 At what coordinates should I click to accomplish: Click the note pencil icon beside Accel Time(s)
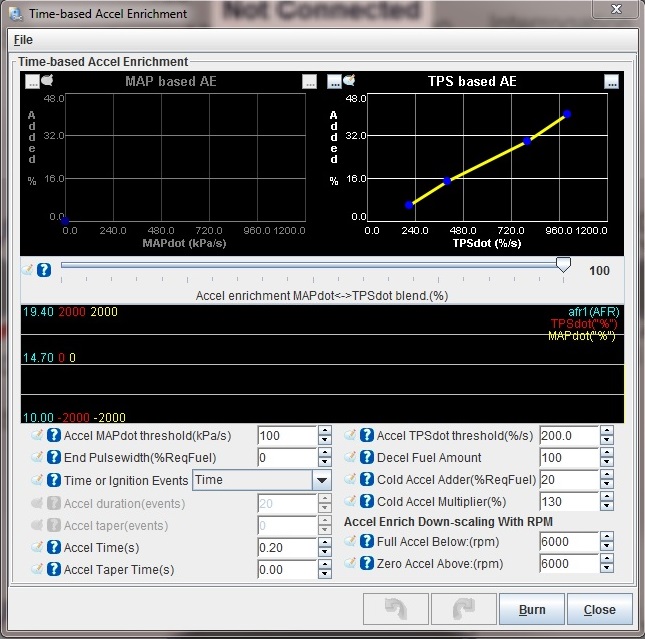pos(37,547)
